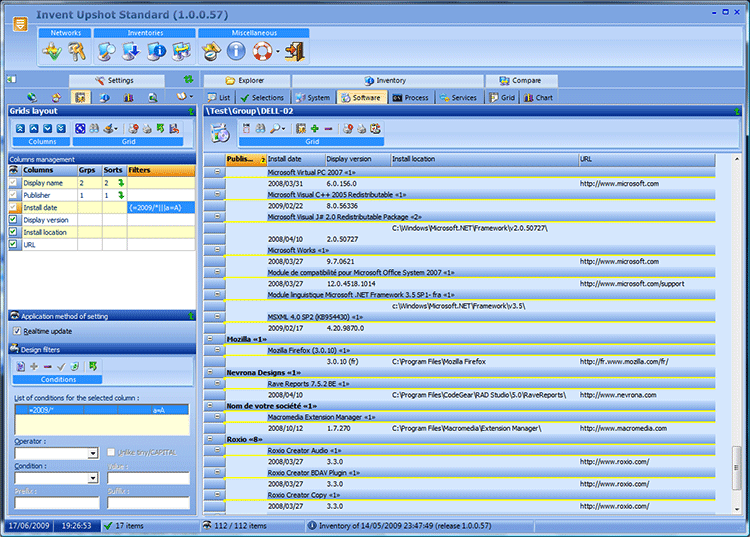750x537 pixels.
Task: Click binoculars icon in Software grid toolbar
Action: coord(260,128)
